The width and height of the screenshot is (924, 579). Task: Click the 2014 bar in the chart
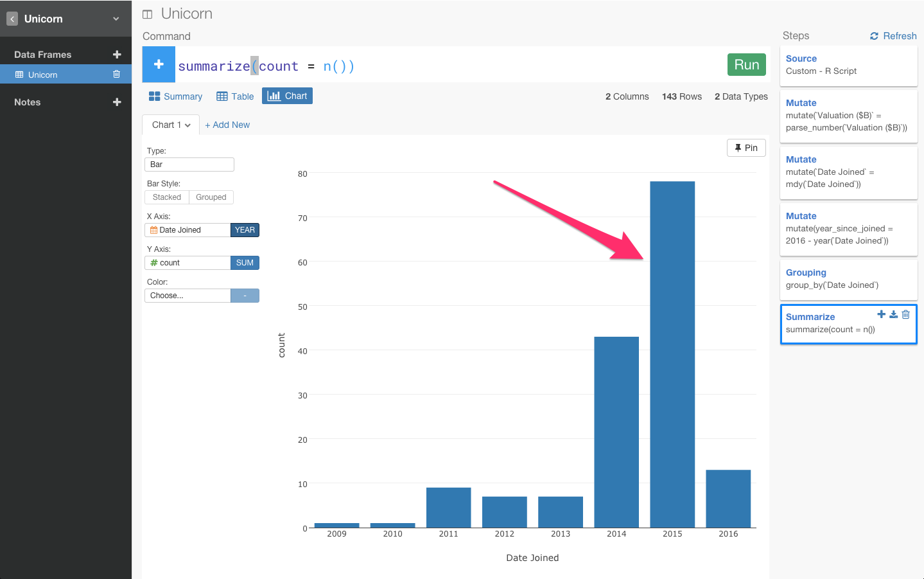[x=616, y=432]
